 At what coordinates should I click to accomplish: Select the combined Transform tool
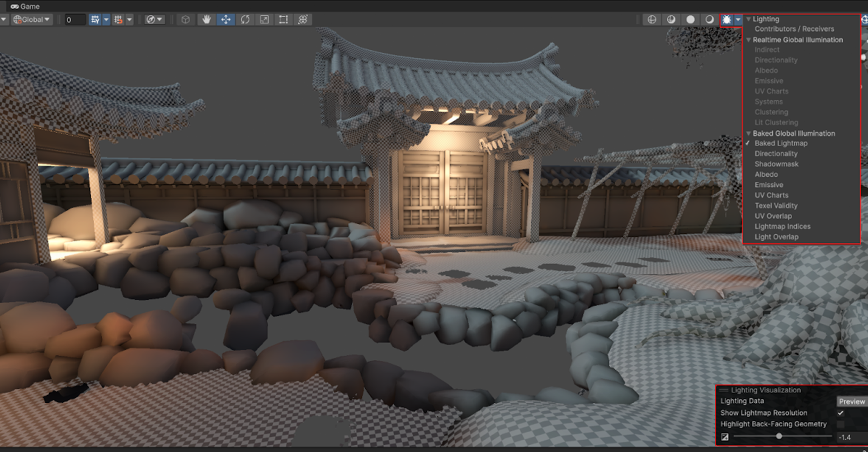[x=302, y=19]
